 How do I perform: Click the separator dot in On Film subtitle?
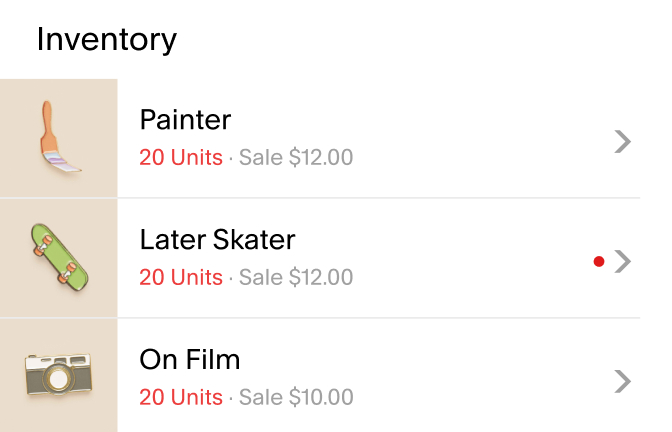tap(231, 399)
